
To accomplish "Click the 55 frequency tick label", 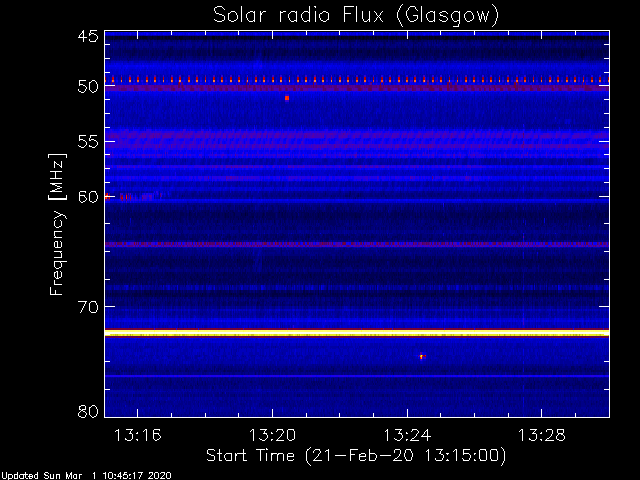I will (88, 142).
